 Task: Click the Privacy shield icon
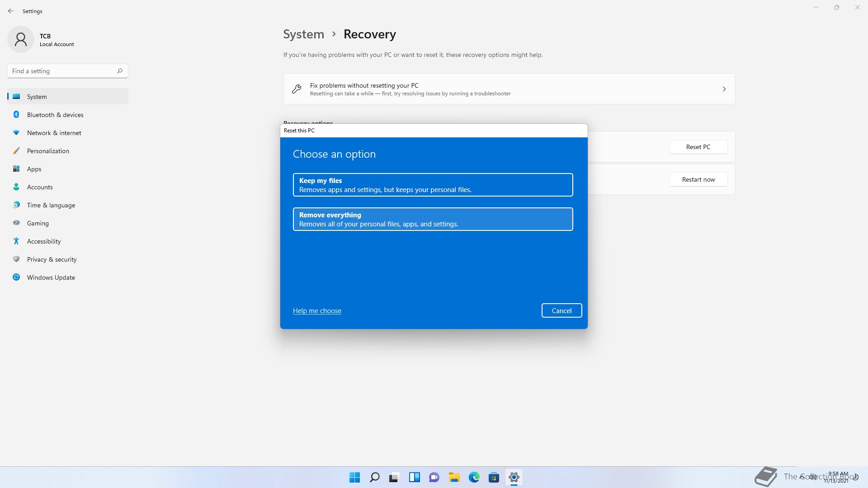point(16,259)
